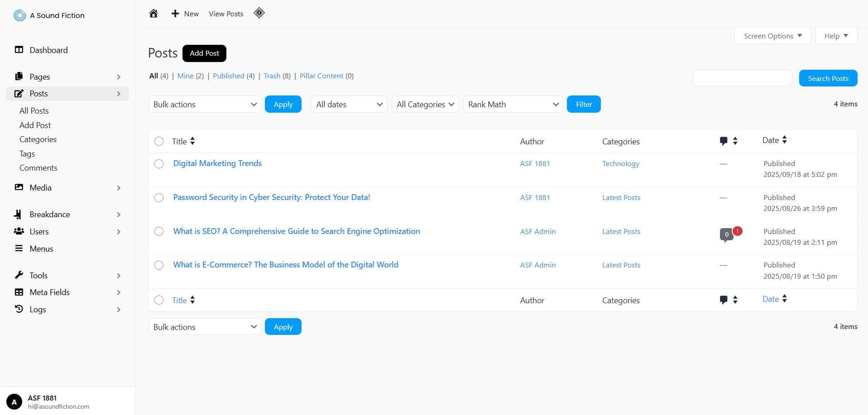Click the search posts input field
The width and height of the screenshot is (868, 415).
pos(742,78)
